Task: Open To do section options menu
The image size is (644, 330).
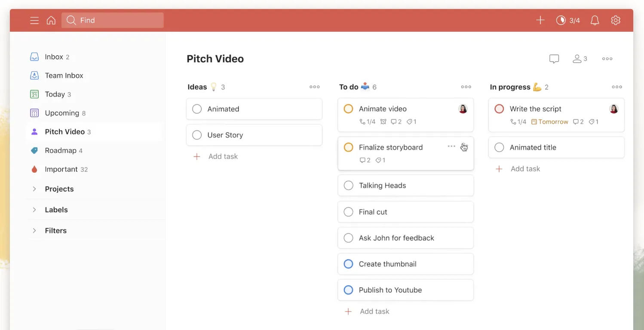Action: (466, 87)
